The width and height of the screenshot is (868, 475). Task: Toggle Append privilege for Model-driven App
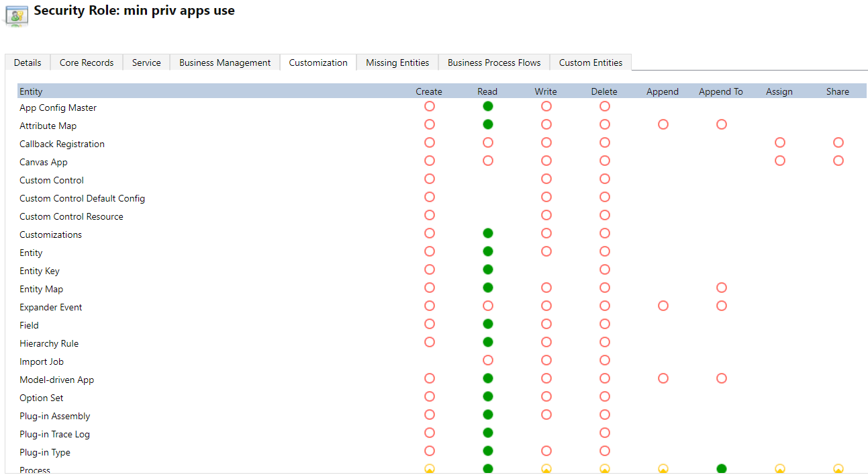(x=663, y=378)
